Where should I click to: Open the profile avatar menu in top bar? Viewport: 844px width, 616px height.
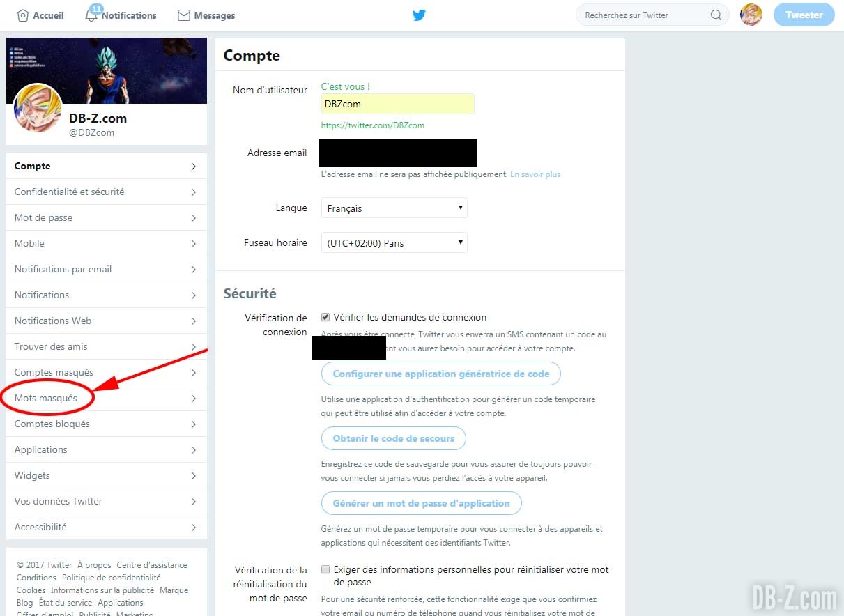tap(751, 15)
